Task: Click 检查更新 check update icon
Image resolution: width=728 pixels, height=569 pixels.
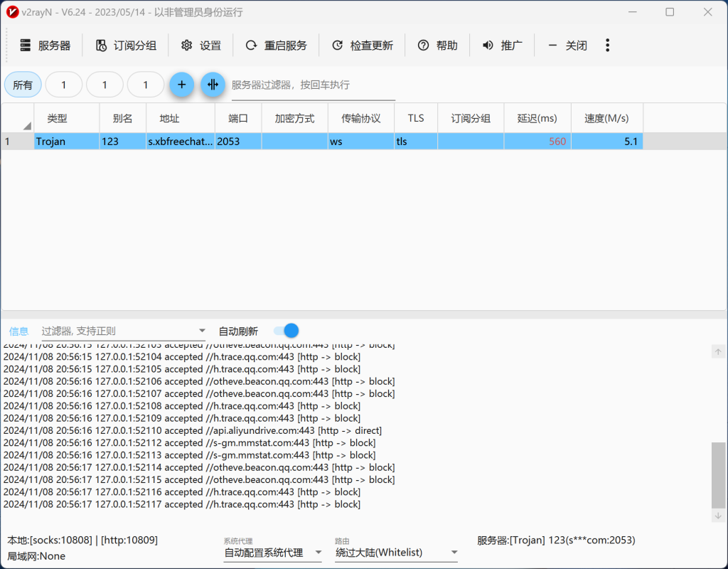Action: [x=338, y=46]
